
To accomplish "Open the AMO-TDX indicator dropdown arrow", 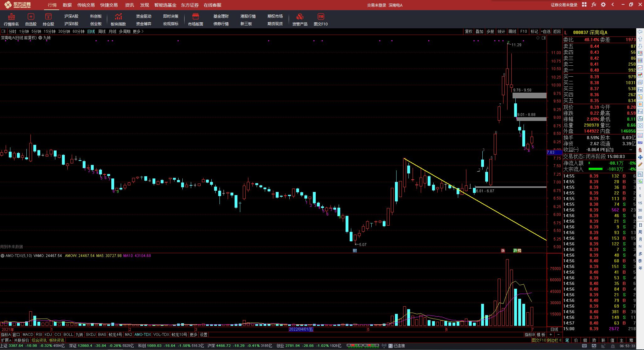I will tap(3, 256).
